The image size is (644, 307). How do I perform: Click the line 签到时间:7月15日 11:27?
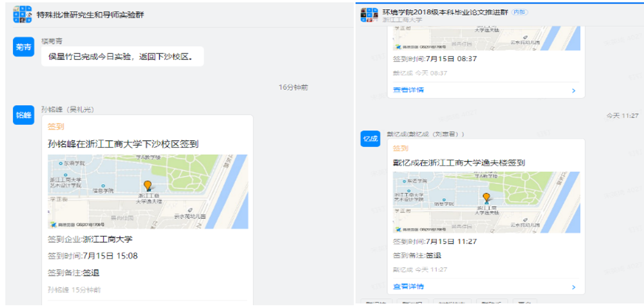coord(435,242)
